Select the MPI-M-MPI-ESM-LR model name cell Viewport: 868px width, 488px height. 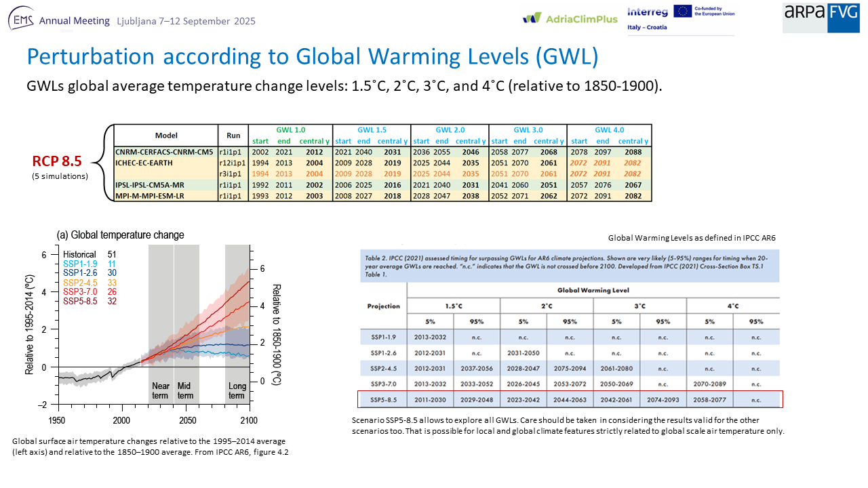pos(154,195)
